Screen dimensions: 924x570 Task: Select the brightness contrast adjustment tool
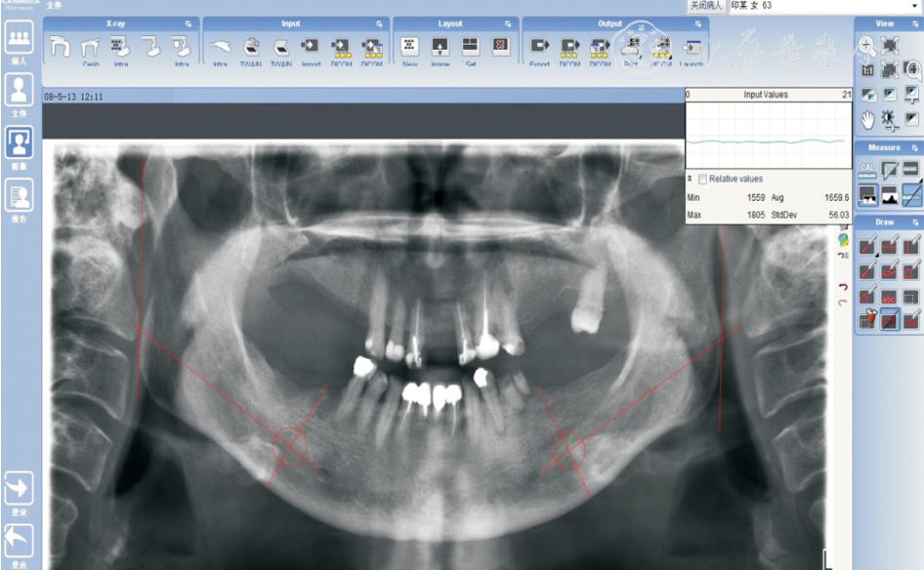[890, 118]
